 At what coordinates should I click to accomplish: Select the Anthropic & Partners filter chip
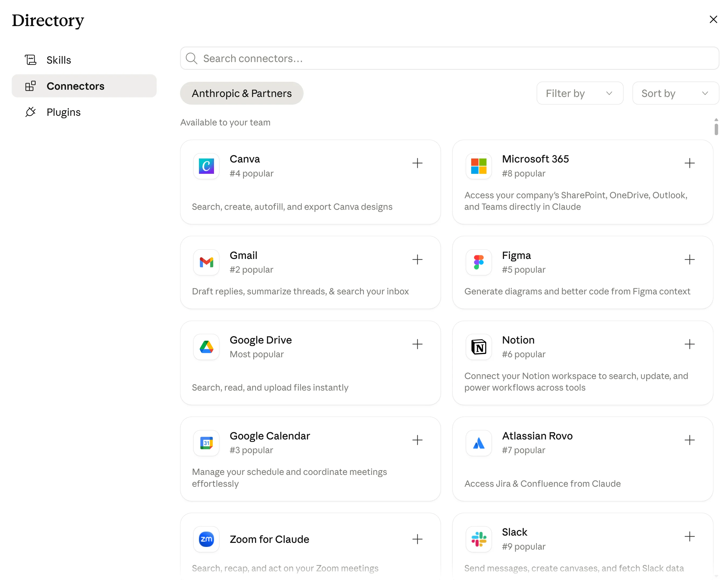click(242, 93)
